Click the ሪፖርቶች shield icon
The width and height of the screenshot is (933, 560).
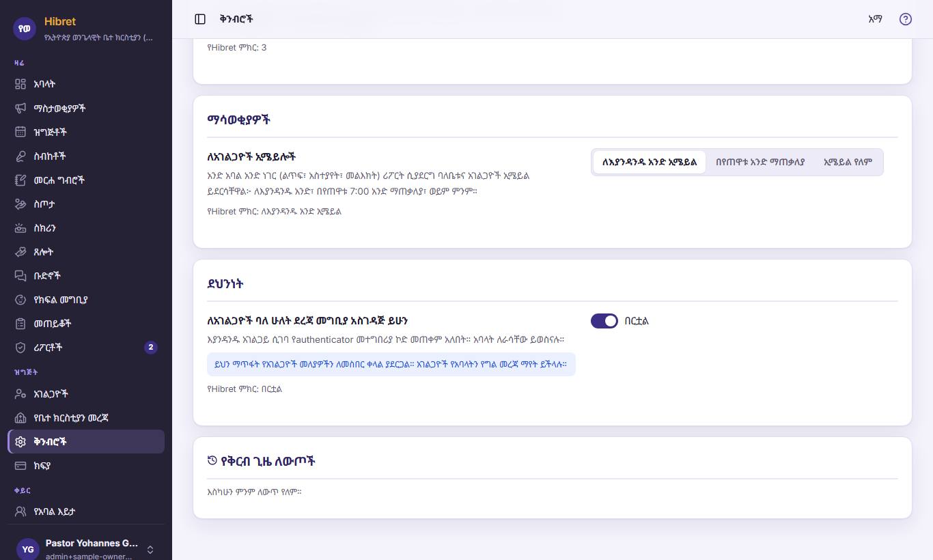point(20,347)
